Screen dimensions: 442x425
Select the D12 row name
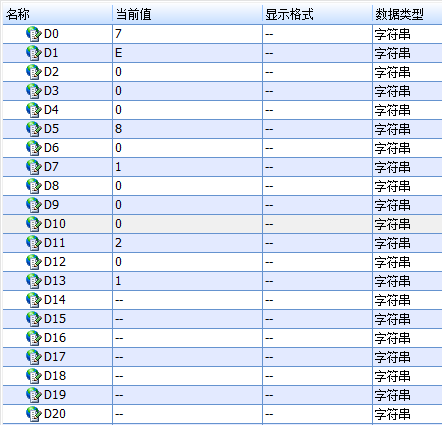[55, 262]
